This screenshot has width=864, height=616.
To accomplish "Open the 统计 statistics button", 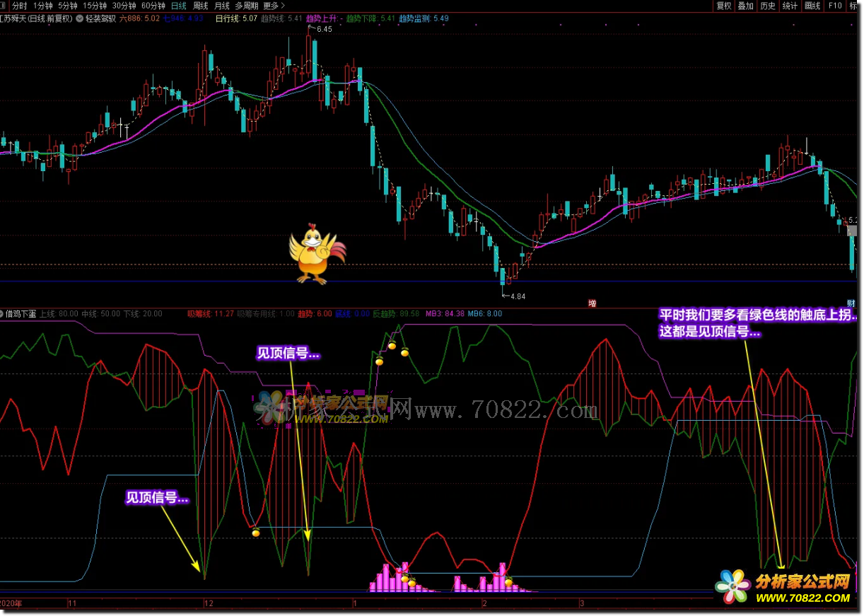I will [790, 6].
